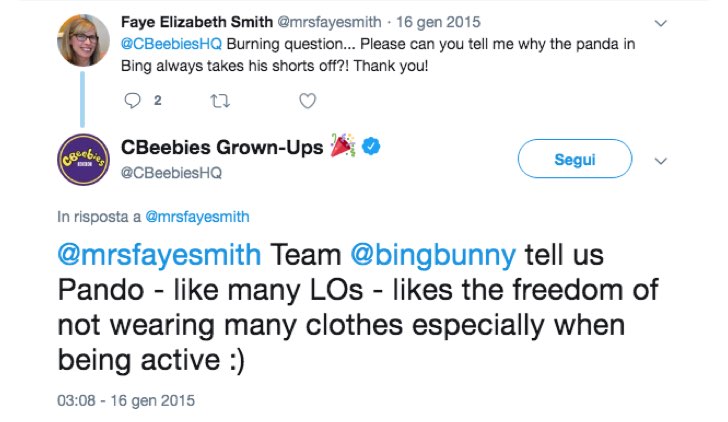Open the @bingbunny mention link
The height and width of the screenshot is (422, 728).
433,255
